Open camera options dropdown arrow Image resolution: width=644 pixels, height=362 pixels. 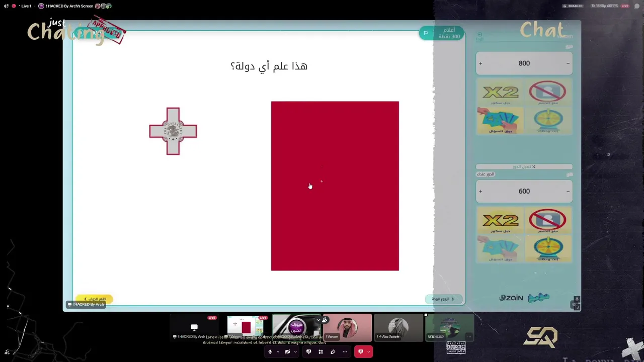(295, 352)
